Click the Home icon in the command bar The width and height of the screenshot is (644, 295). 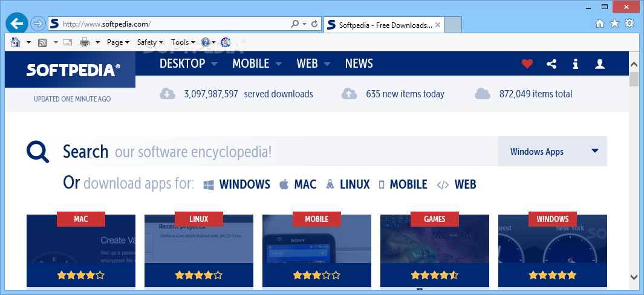(16, 42)
